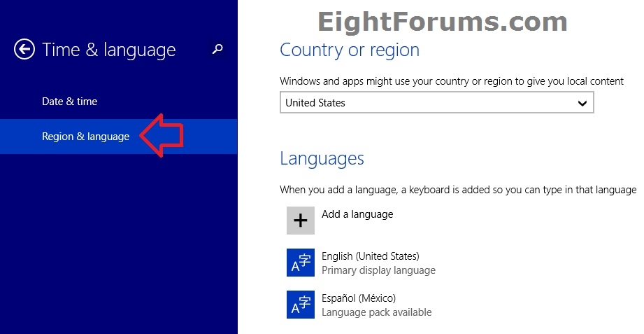Click the United States text in country box
The image size is (644, 334).
click(315, 103)
